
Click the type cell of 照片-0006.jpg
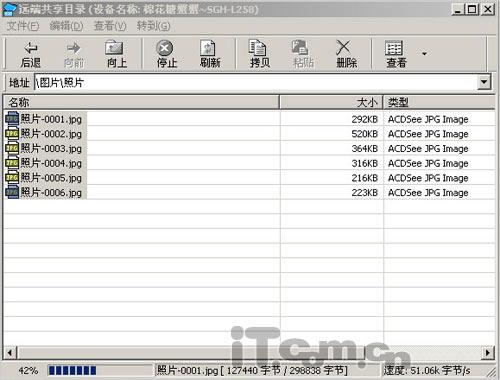(x=428, y=193)
